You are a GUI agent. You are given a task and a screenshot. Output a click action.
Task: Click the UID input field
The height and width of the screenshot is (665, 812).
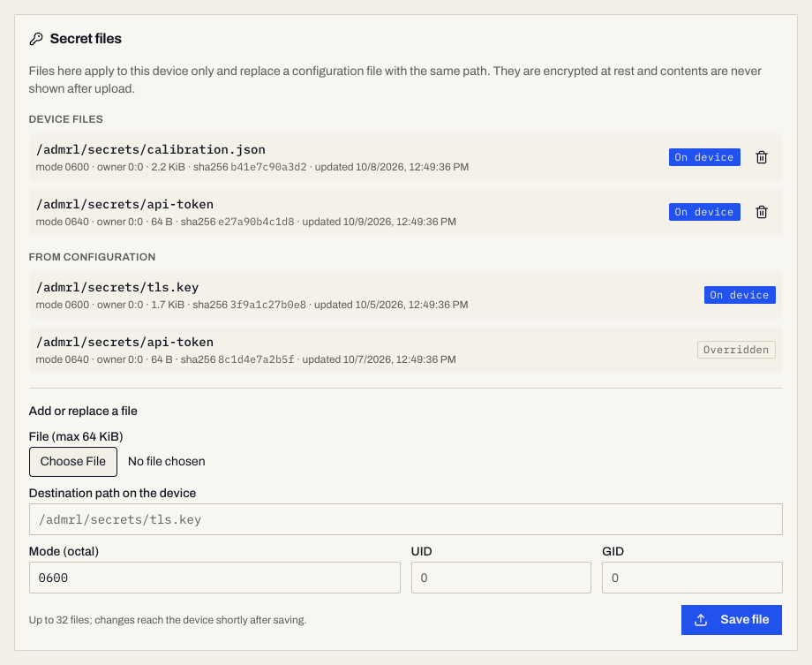(x=500, y=578)
